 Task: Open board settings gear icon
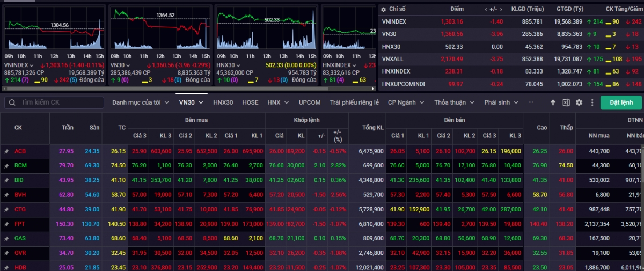[x=579, y=102]
